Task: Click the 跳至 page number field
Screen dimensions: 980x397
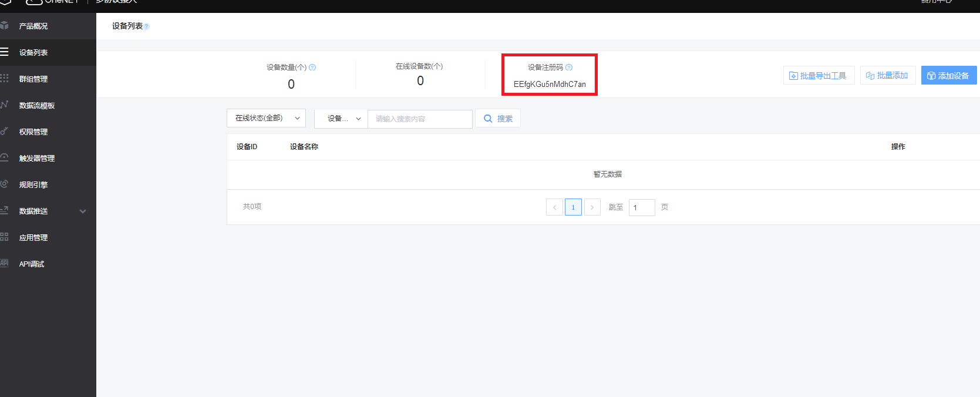Action: [x=642, y=207]
